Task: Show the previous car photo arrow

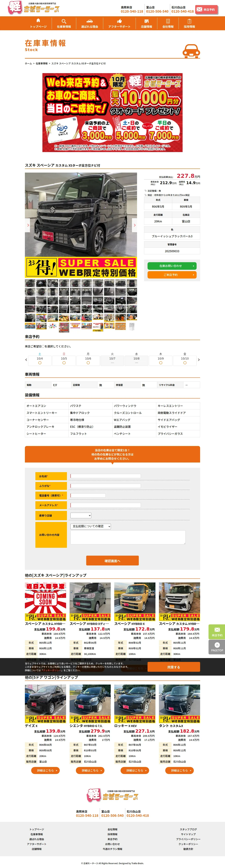Action: click(x=28, y=225)
